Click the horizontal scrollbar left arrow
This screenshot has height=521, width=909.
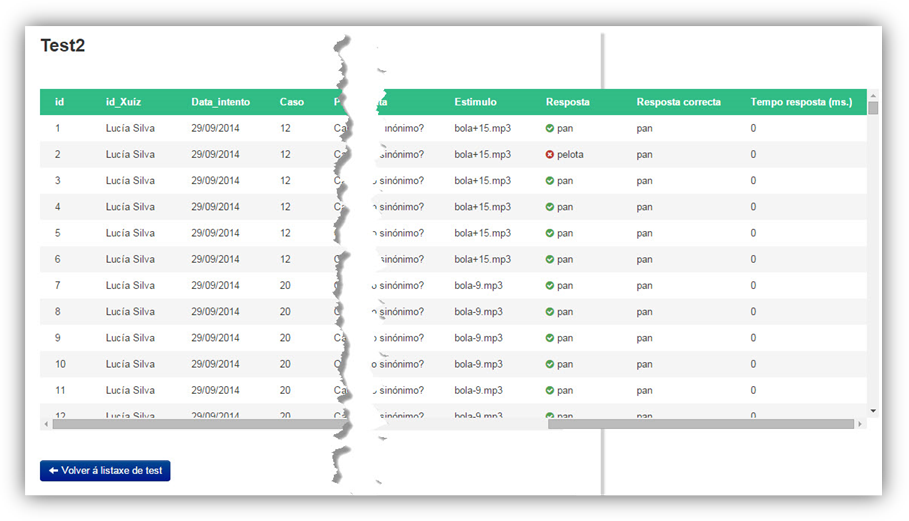coord(45,424)
